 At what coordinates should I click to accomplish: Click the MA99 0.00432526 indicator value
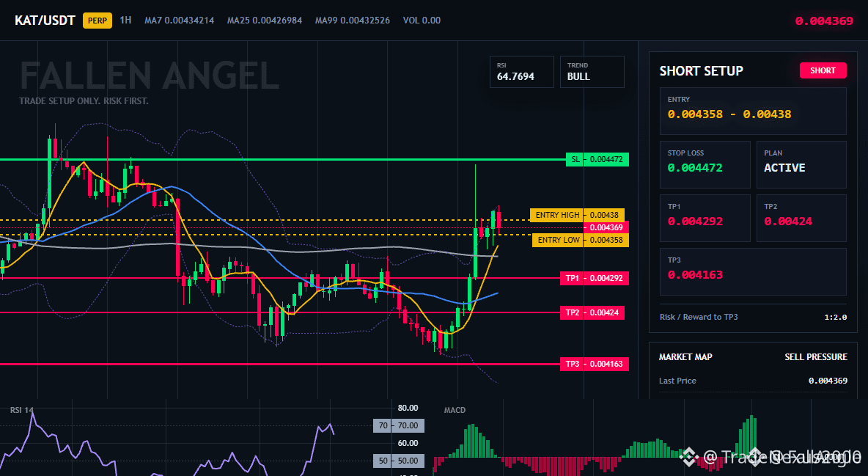353,21
